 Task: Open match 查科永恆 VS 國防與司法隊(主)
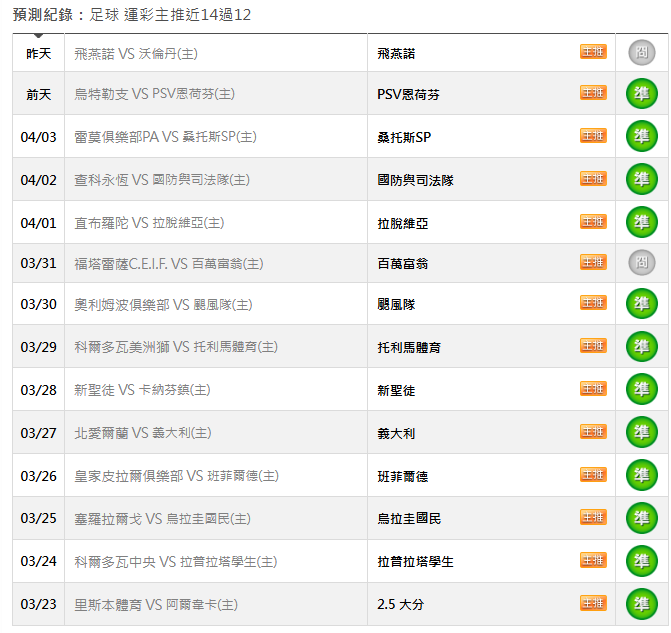tap(162, 180)
